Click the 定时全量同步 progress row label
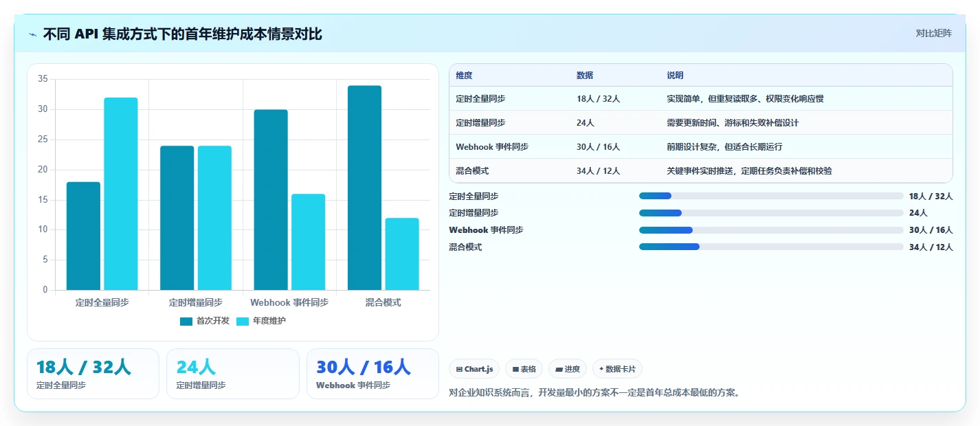Image resolution: width=980 pixels, height=426 pixels. (474, 196)
